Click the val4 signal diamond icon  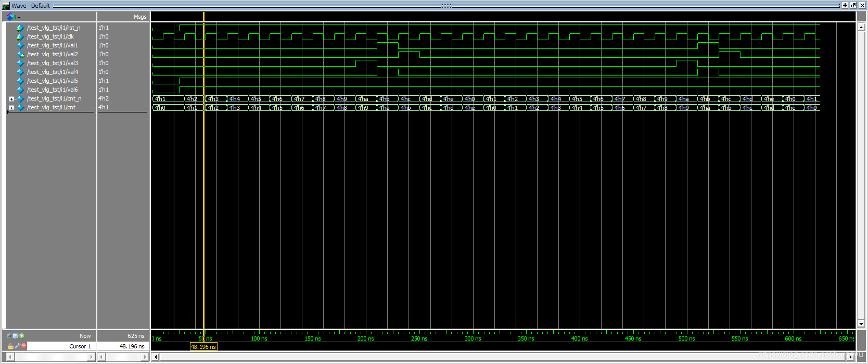coord(20,72)
